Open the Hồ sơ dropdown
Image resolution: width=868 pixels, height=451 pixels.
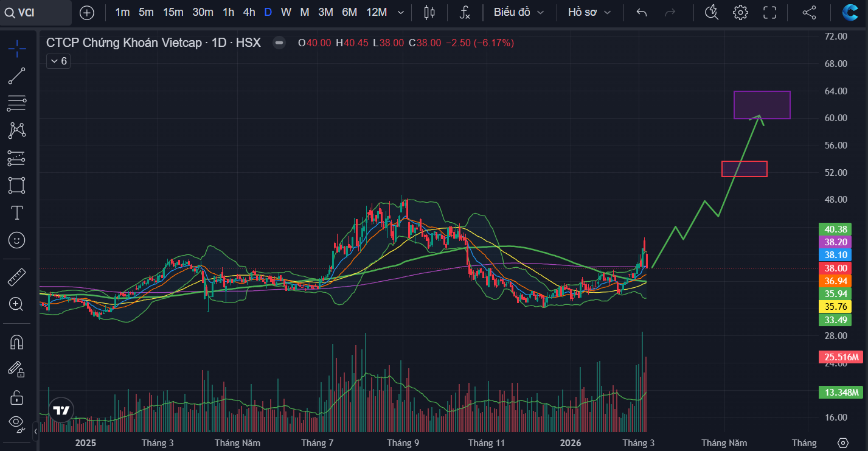coord(589,12)
